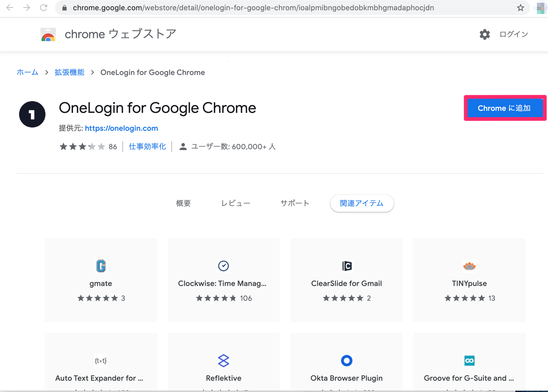Click Clockwise's rating count 106
Image resolution: width=548 pixels, height=392 pixels.
point(246,298)
